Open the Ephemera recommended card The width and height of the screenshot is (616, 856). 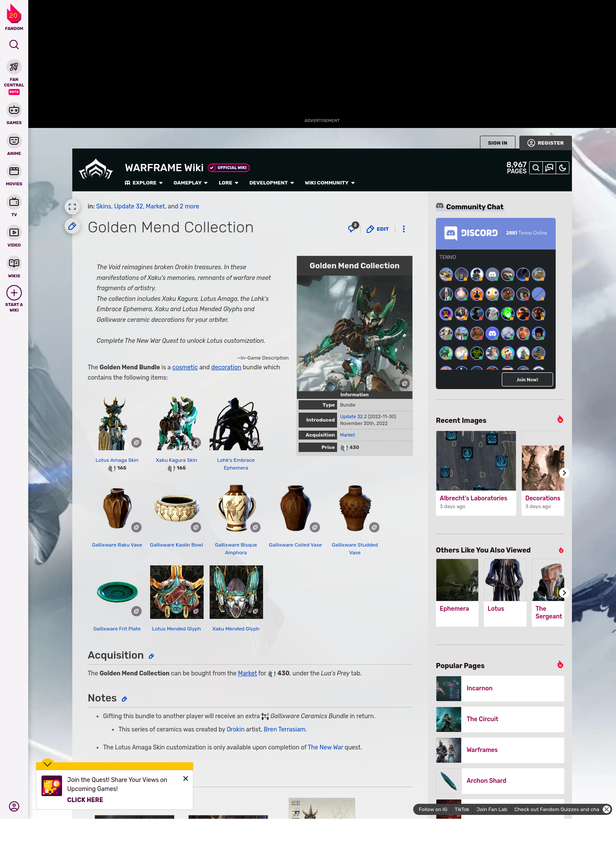(457, 593)
